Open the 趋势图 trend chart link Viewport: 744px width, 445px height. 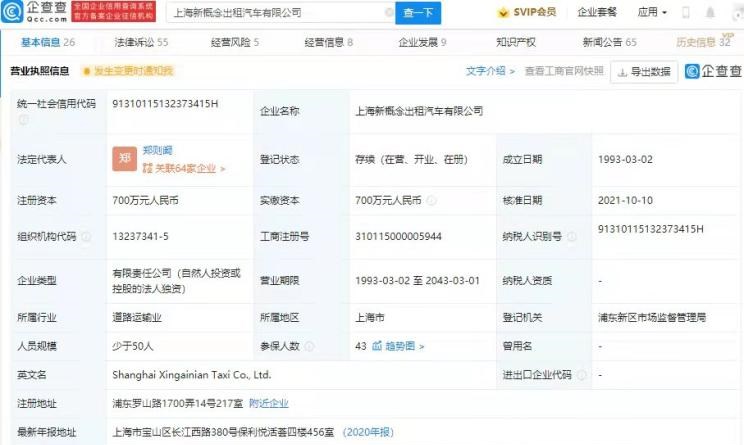[x=404, y=346]
